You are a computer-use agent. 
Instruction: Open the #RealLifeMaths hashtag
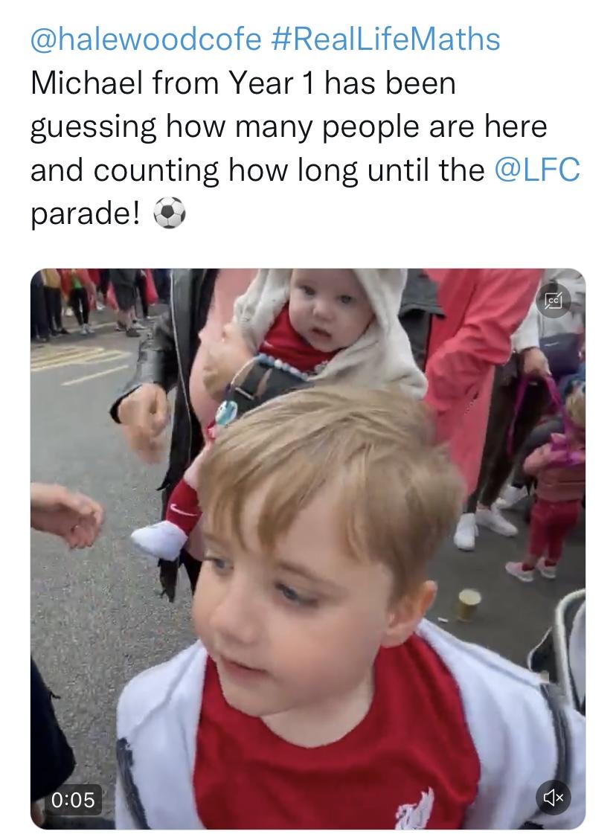[x=385, y=39]
